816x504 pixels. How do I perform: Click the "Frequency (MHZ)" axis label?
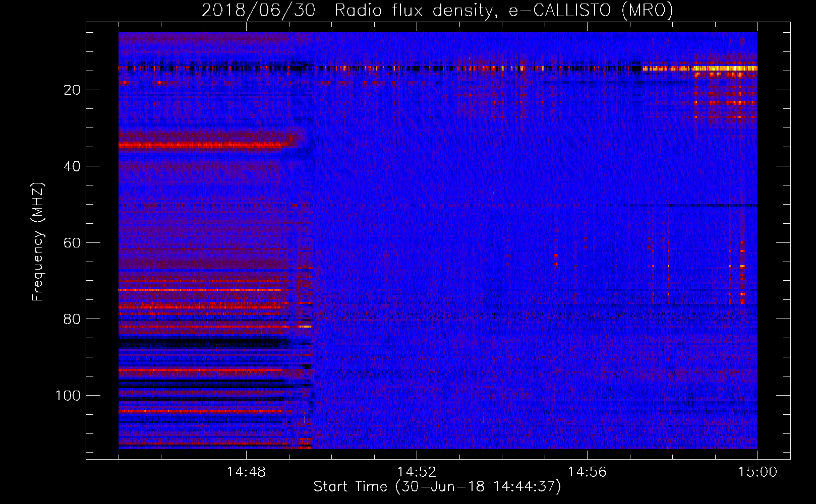pos(38,242)
